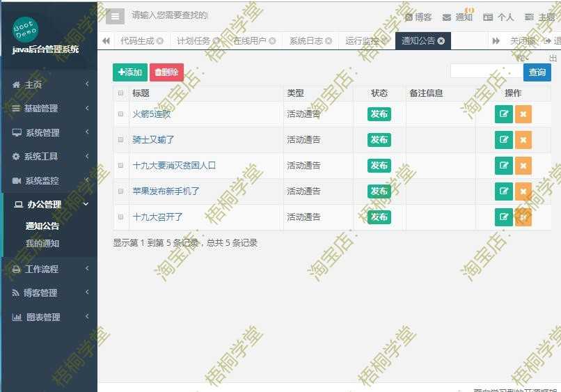Viewport: 561px width, 392px height.
Task: Edit the 十九大要消灭贫困人口 notice
Action: 504,166
